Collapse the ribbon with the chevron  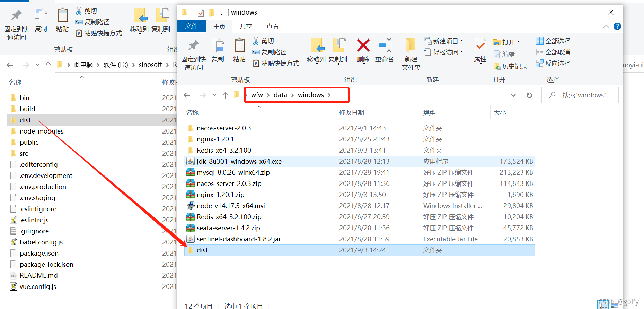coord(606,26)
